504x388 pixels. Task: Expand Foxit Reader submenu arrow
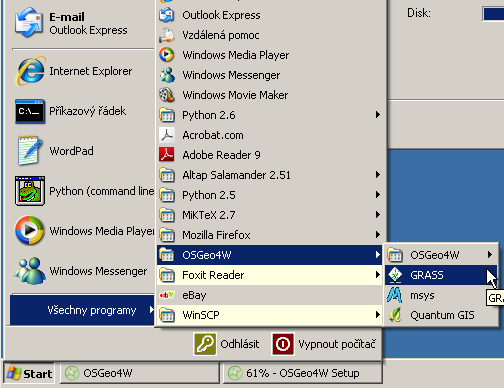coord(378,275)
